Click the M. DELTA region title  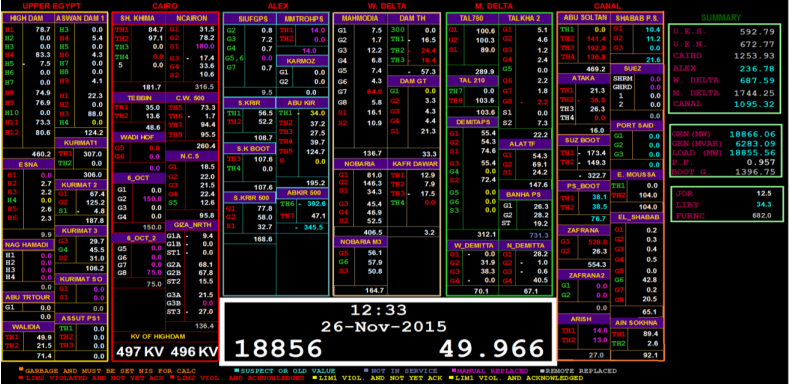tap(494, 6)
